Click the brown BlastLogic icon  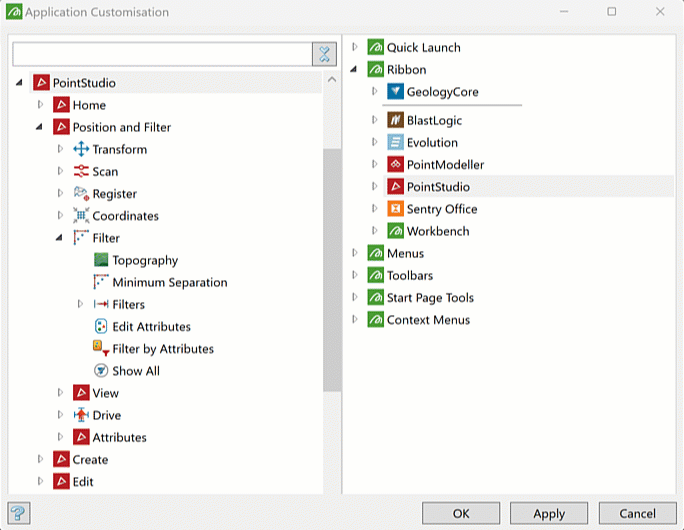tap(395, 120)
